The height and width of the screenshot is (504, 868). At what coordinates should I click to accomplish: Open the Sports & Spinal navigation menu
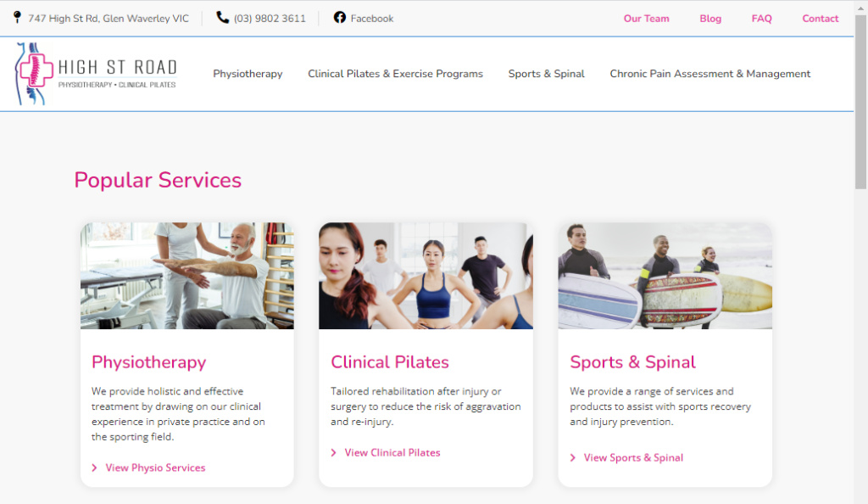point(547,74)
